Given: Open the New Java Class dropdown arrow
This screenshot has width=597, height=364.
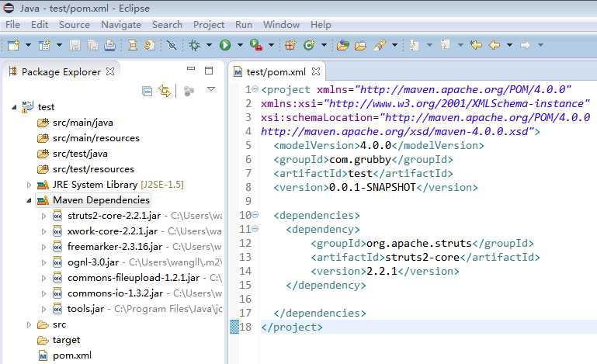Looking at the screenshot, I should click(x=324, y=45).
